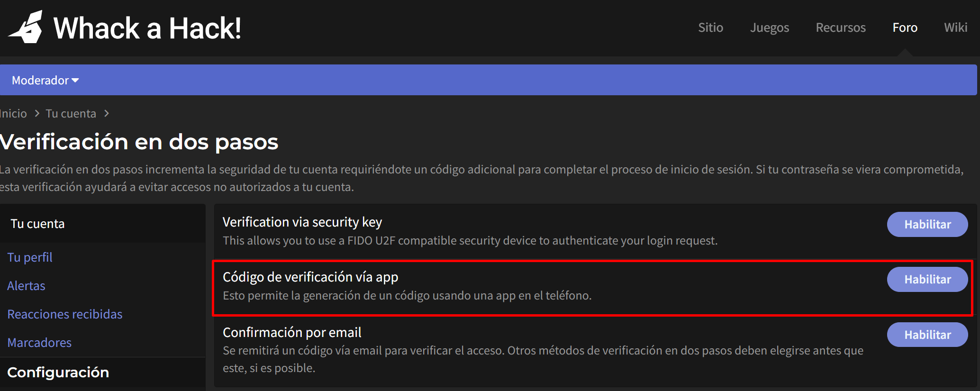Click the Moderador dropdown caret arrow
980x391 pixels.
75,81
